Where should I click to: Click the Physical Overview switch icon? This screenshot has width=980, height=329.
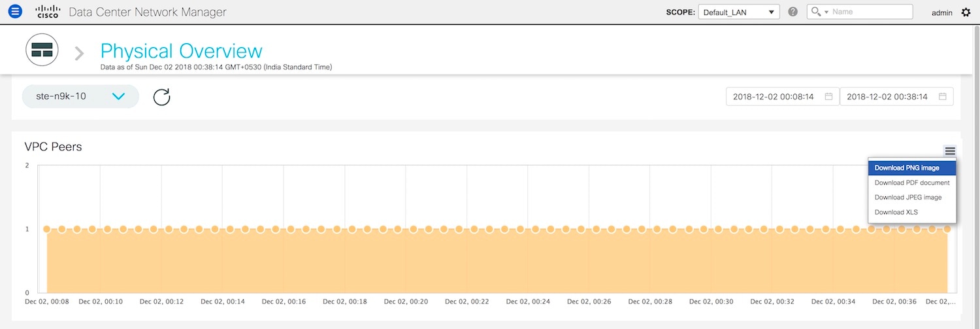coord(42,50)
